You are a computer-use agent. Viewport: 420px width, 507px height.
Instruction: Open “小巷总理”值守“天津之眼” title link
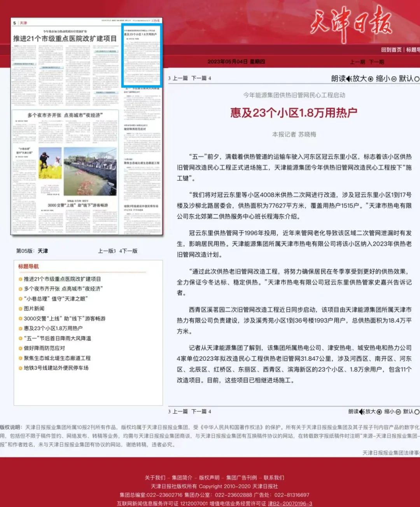(x=56, y=299)
